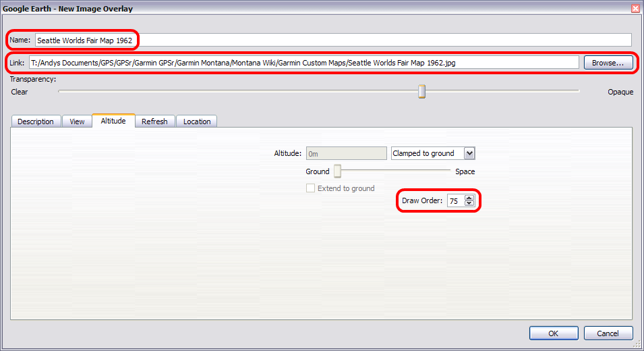The image size is (644, 351).
Task: Click the Link path input field
Action: [x=304, y=63]
